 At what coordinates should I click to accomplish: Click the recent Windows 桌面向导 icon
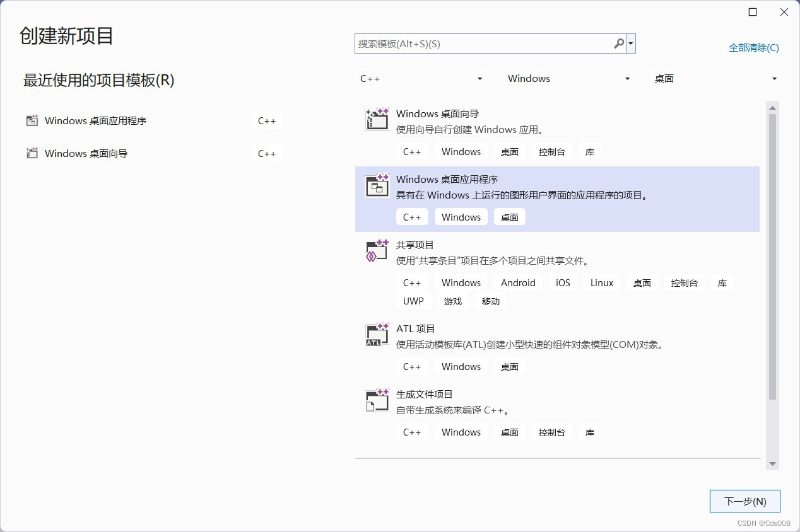pos(32,153)
